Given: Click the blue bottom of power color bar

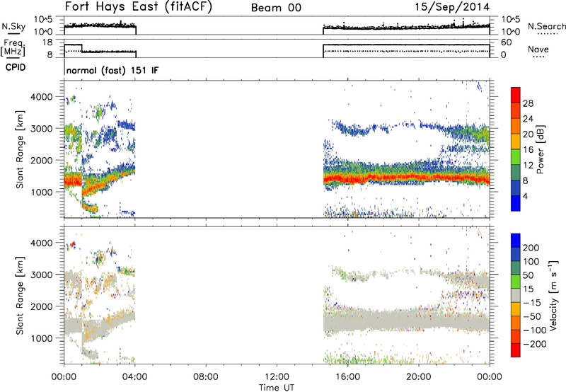Looking at the screenshot, I should click(516, 203).
